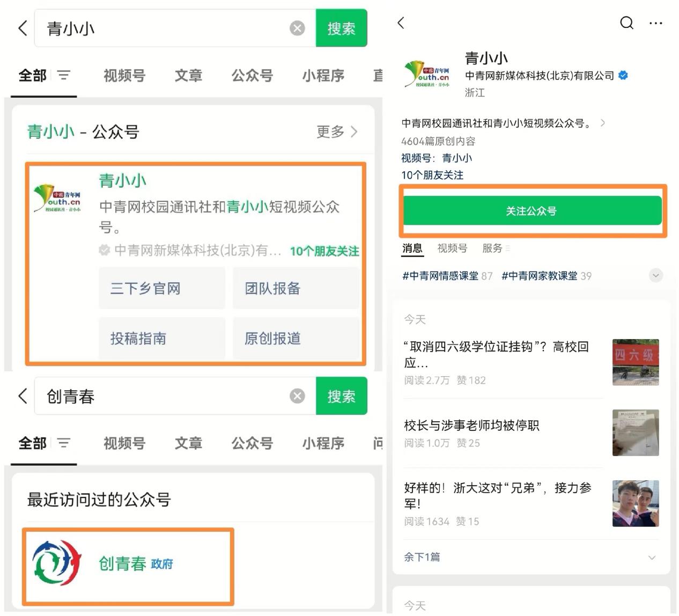679x616 pixels.
Task: Expand the hashtag topics dropdown arrow
Action: [655, 276]
